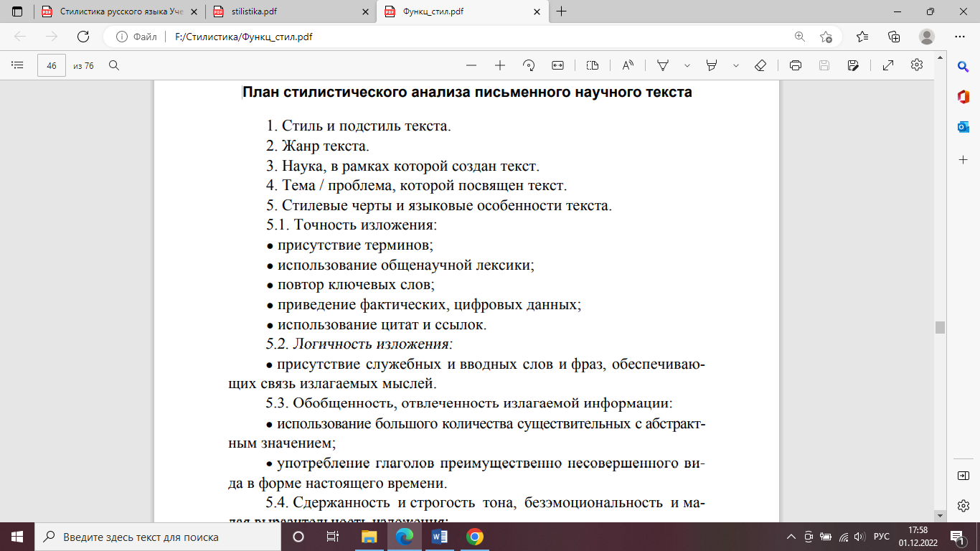Open the Windows notification center
This screenshot has height=551, width=980.
coord(958,537)
